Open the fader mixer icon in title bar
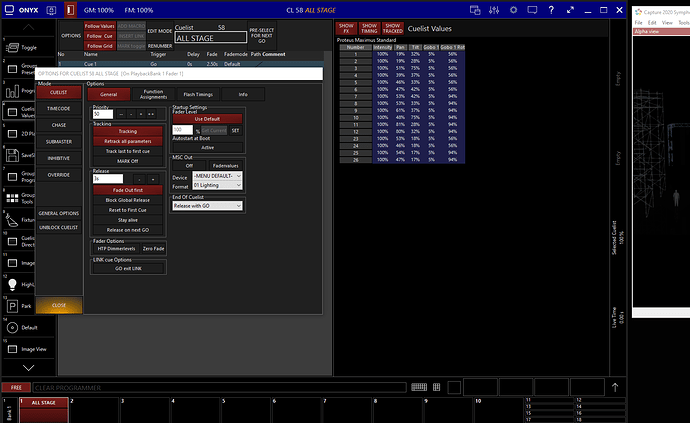 [494, 10]
